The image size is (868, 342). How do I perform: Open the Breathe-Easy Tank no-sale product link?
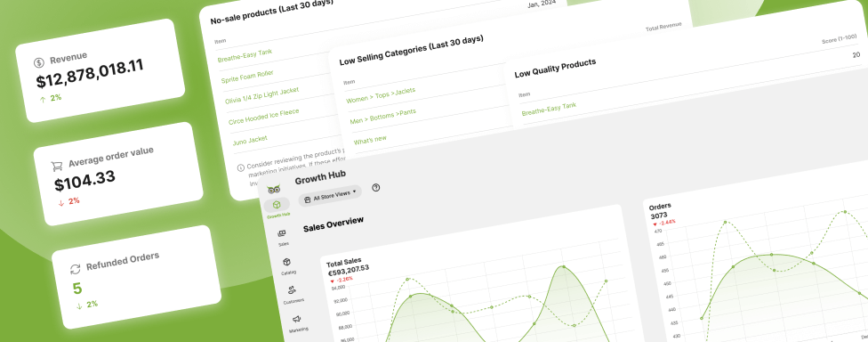[x=245, y=55]
